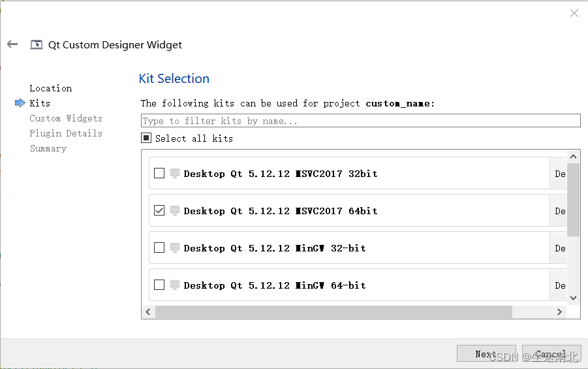
Task: Click the horizontal scroll right arrow
Action: [x=559, y=312]
